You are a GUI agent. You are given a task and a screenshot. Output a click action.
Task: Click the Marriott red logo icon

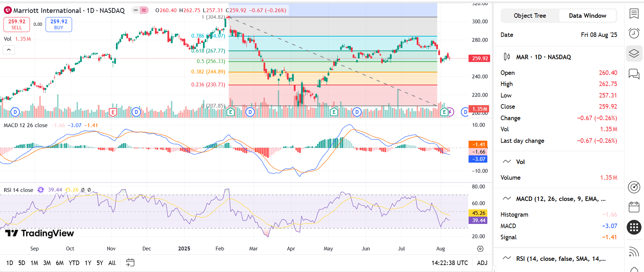click(x=8, y=10)
